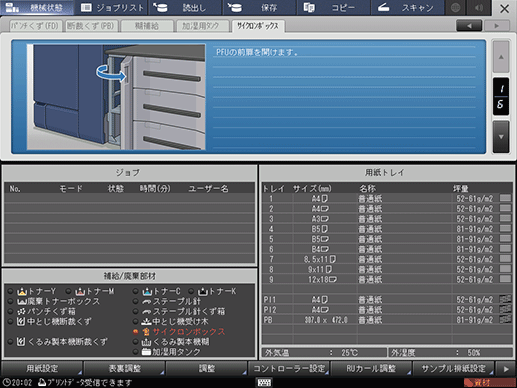Screen dimensions: 517x388
Task: Click the 中とじ機断裁くず trim scrap icon
Action: pos(21,322)
